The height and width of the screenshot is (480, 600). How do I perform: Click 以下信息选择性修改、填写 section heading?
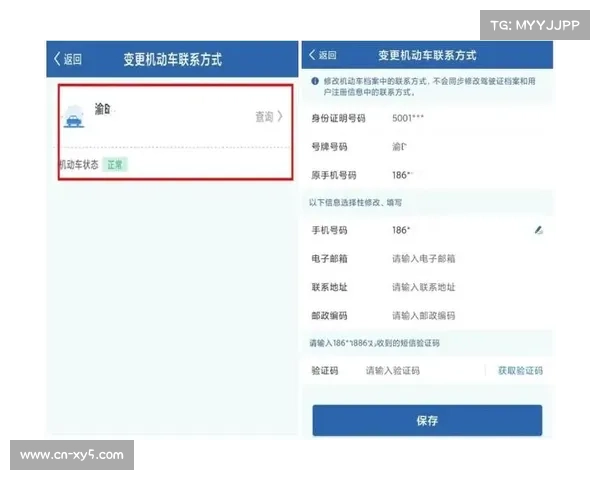coord(355,202)
